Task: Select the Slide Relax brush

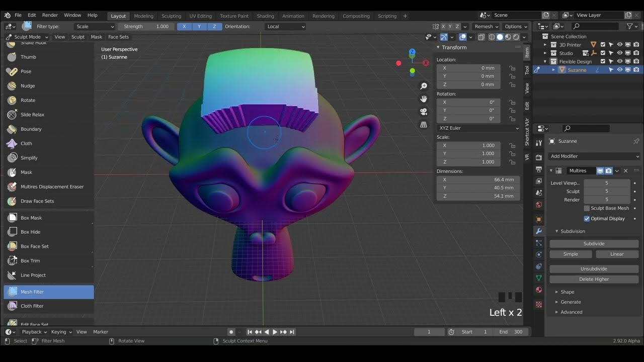Action: point(49,115)
